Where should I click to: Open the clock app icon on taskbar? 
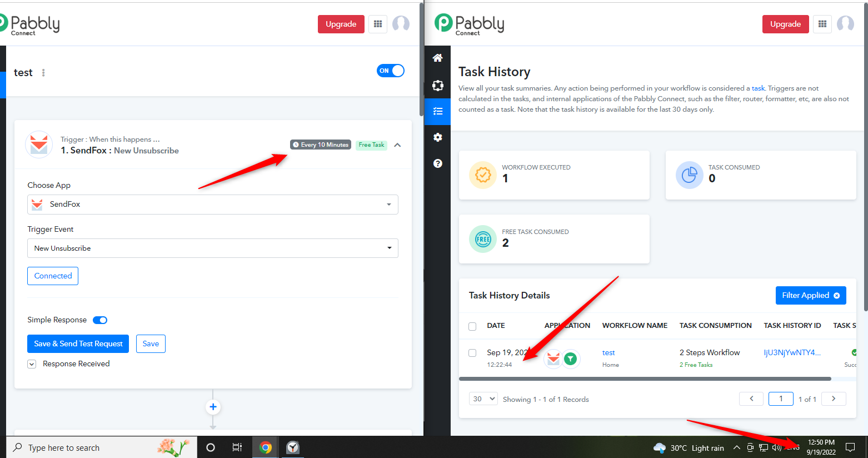293,447
